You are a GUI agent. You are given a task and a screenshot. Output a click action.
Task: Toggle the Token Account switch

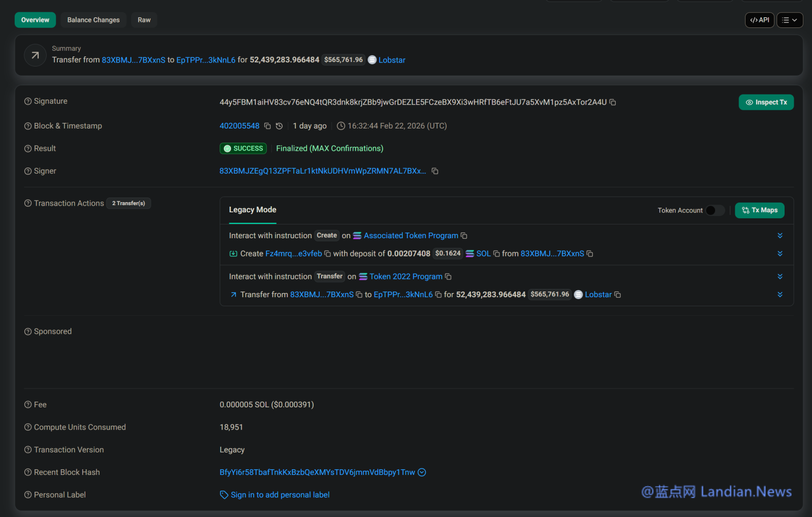[715, 210]
